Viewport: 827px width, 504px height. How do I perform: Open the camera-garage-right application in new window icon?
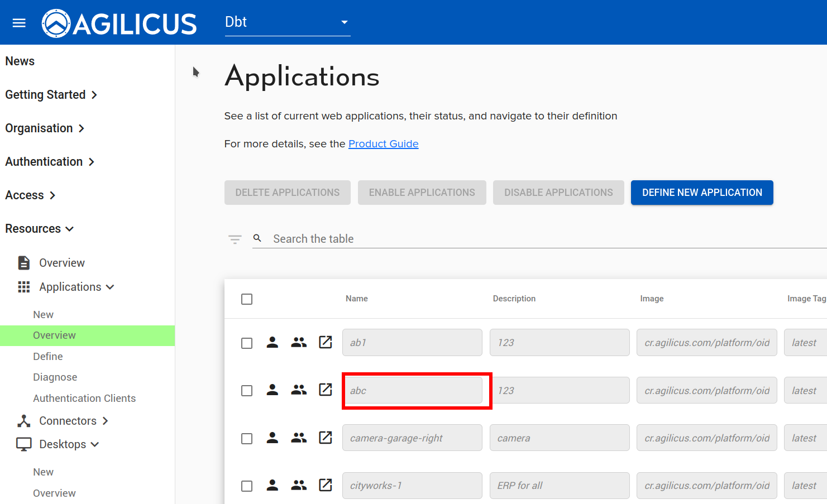326,438
